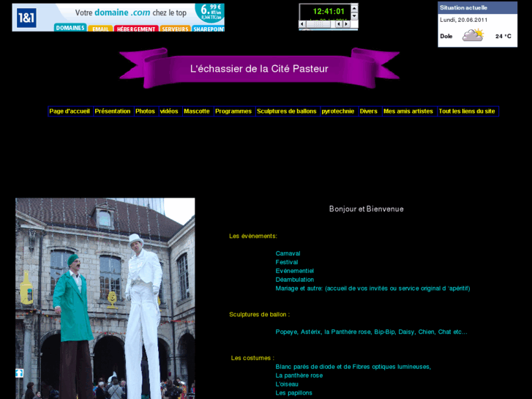Screen dimensions: 532x399
Task: Click the stilt walkers photo
Action: coord(105,299)
